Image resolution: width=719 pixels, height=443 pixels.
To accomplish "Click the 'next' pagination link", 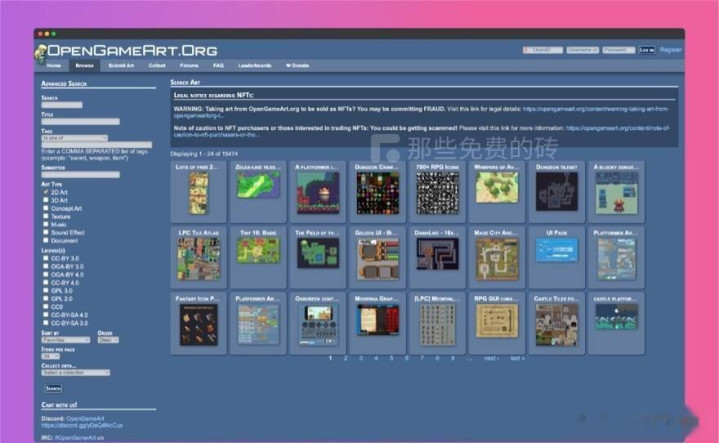I will point(491,358).
